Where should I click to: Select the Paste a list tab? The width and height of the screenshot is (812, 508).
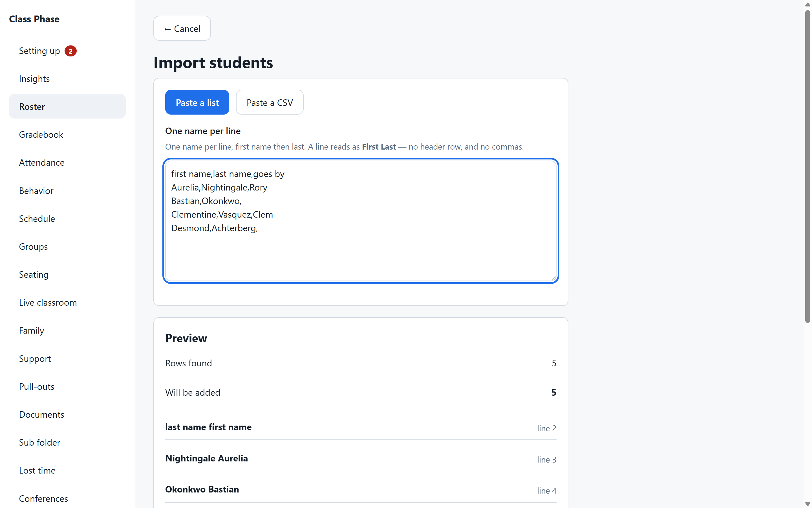(x=197, y=102)
